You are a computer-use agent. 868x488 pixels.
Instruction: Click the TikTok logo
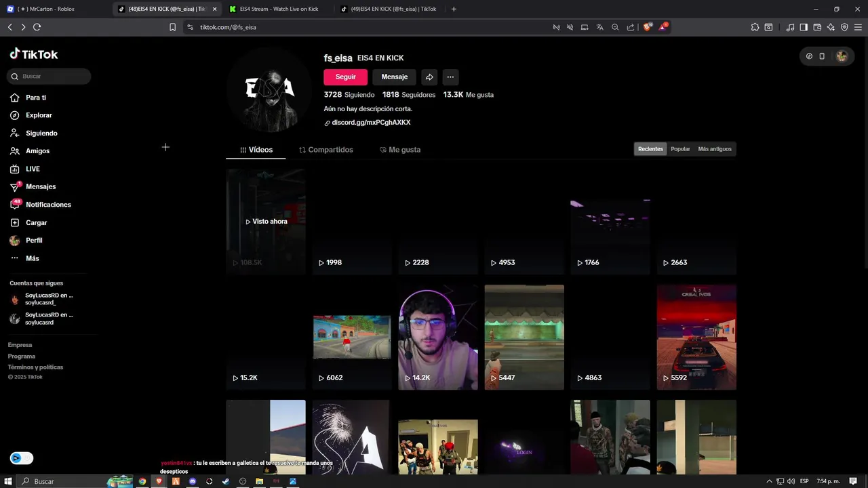(34, 54)
